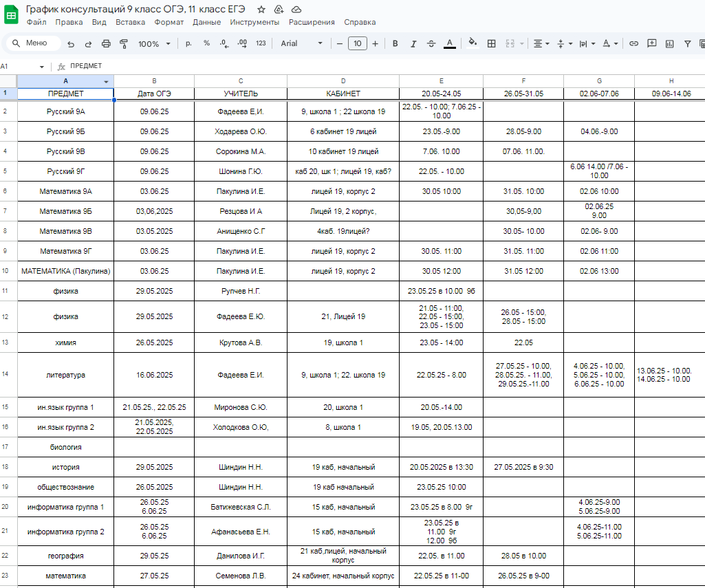Click the print icon

coord(106,43)
